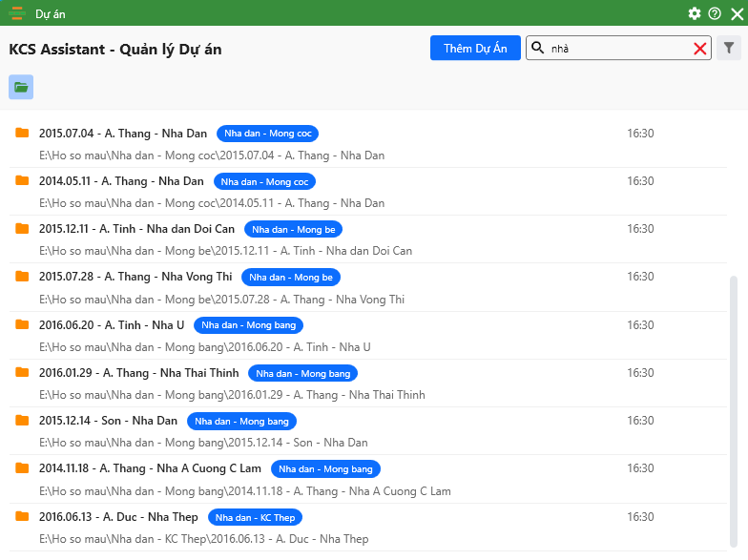
Task: Click the green open-folder toolbar icon
Action: point(21,87)
